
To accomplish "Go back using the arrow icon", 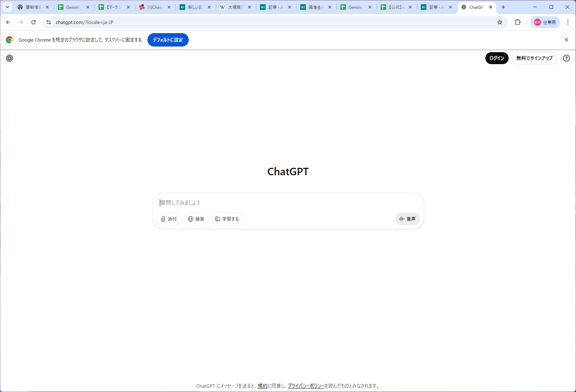I will coord(8,22).
